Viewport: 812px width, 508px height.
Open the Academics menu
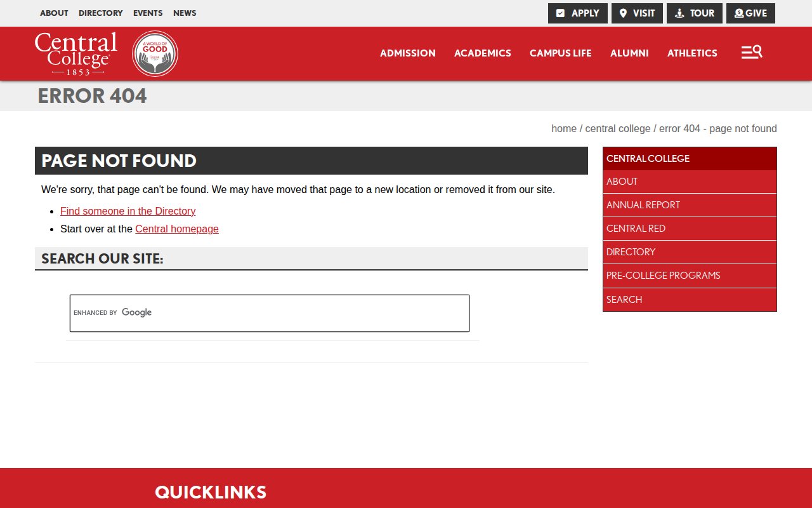point(482,53)
